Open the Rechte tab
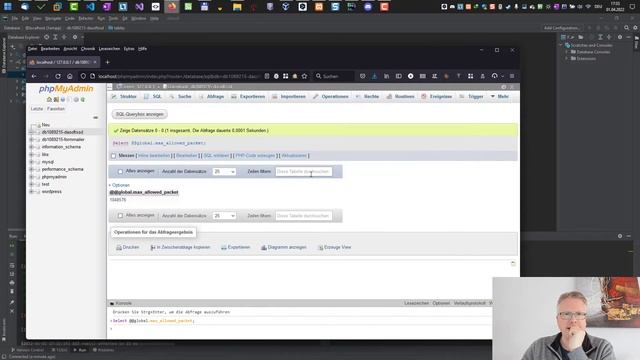Screen dimensions: 640x360 pyautogui.click(x=367, y=97)
